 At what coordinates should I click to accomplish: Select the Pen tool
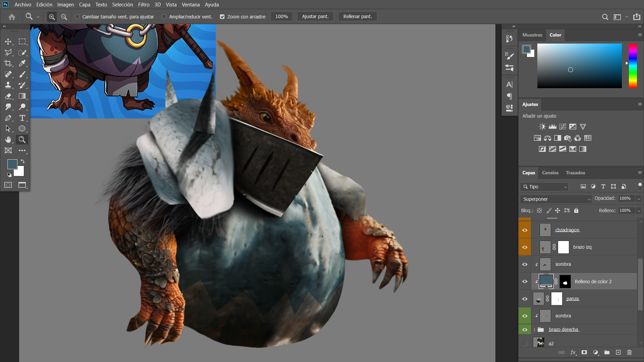point(8,118)
